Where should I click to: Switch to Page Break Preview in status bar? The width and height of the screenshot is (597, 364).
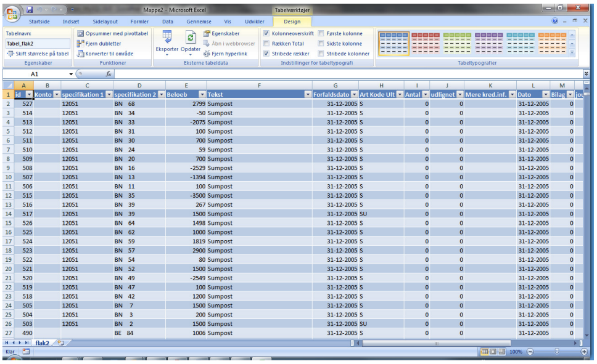(x=502, y=352)
